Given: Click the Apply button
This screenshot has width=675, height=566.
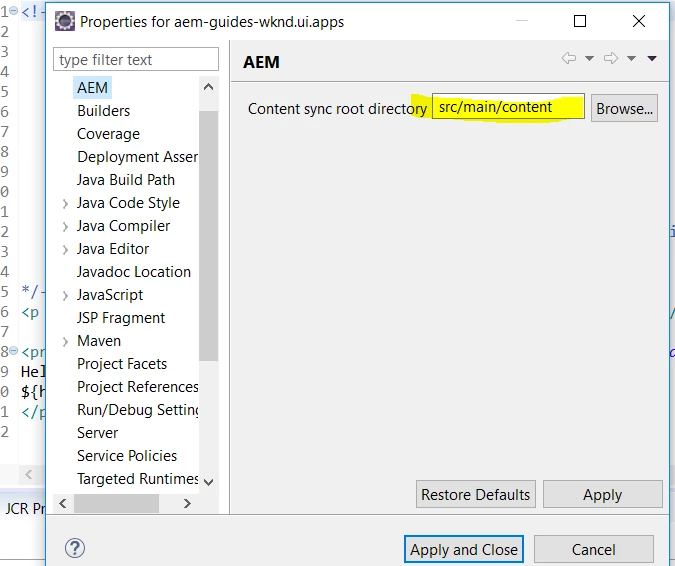Looking at the screenshot, I should (x=603, y=495).
